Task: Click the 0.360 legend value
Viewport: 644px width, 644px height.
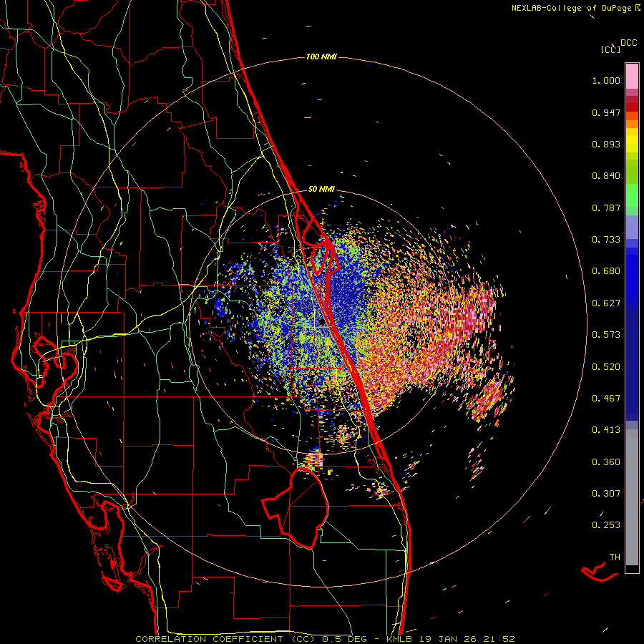Action: click(606, 462)
